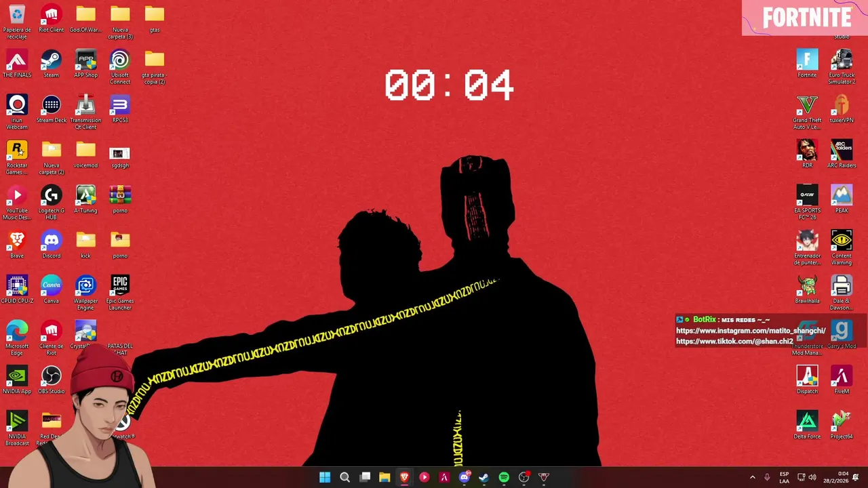Viewport: 868px width, 488px height.
Task: Open Brave browser desktop shortcut
Action: tap(17, 245)
